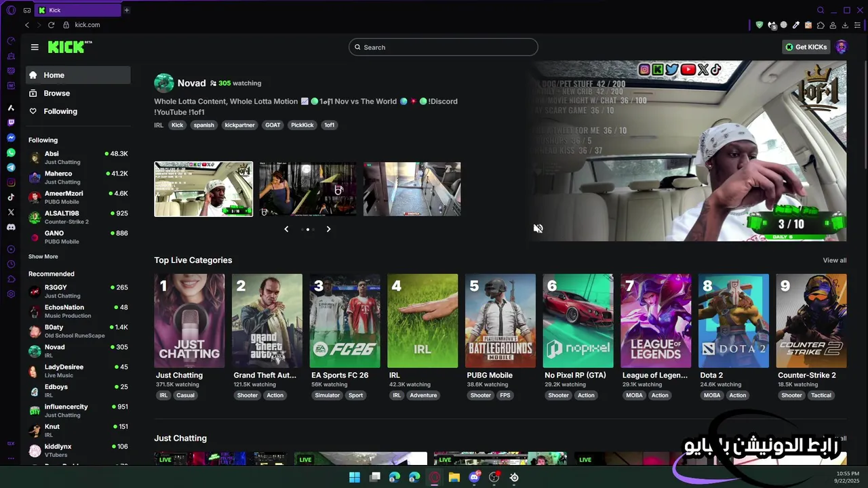Show next featured stream with right arrow
The image size is (868, 488).
pyautogui.click(x=328, y=229)
